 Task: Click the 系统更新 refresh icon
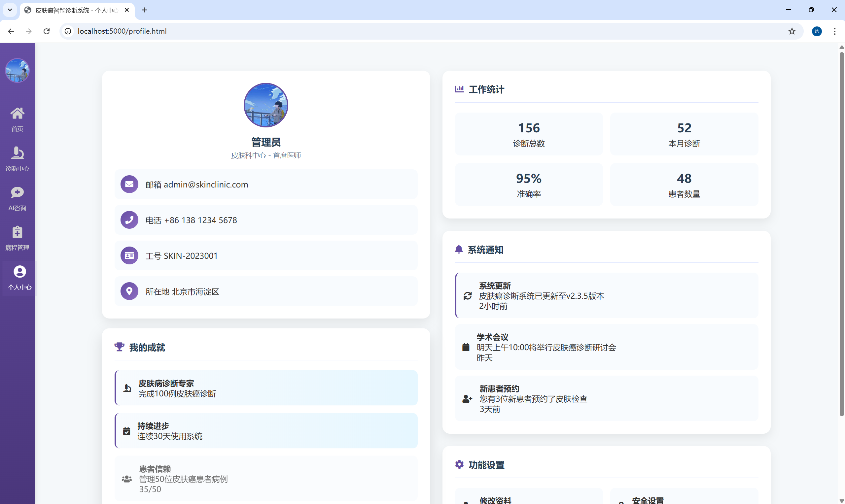tap(468, 296)
